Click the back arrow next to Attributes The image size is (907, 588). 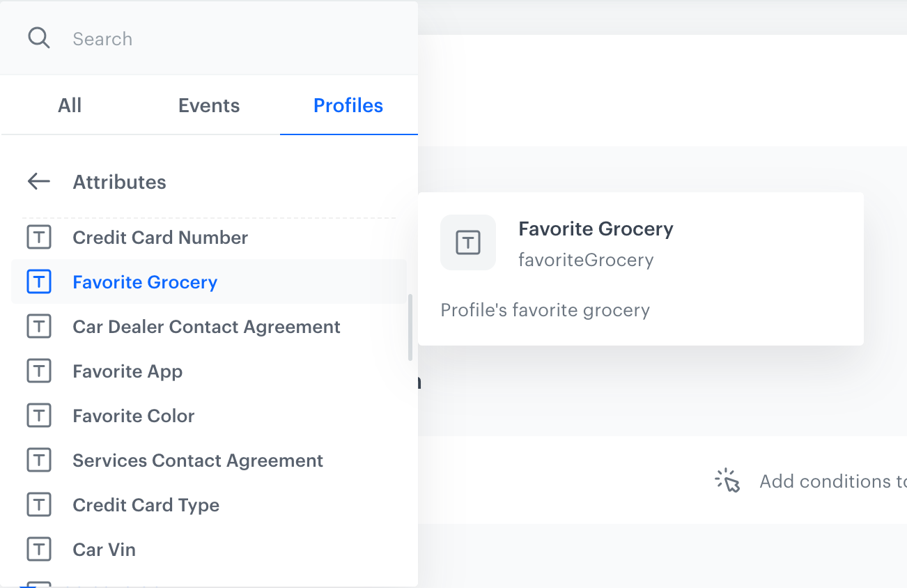tap(38, 181)
